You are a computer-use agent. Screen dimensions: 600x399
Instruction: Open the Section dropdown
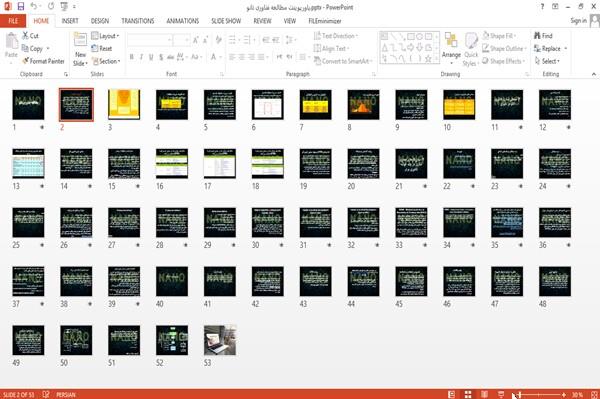[x=106, y=61]
